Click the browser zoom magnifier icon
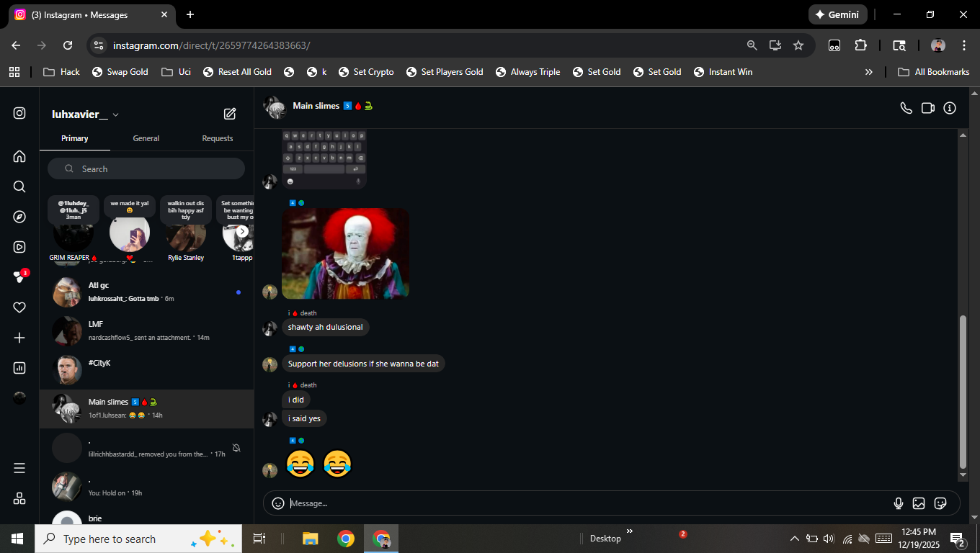The height and width of the screenshot is (553, 980). 752,45
